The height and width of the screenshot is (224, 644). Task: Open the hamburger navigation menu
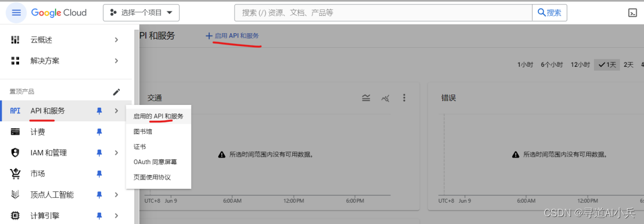pos(16,13)
